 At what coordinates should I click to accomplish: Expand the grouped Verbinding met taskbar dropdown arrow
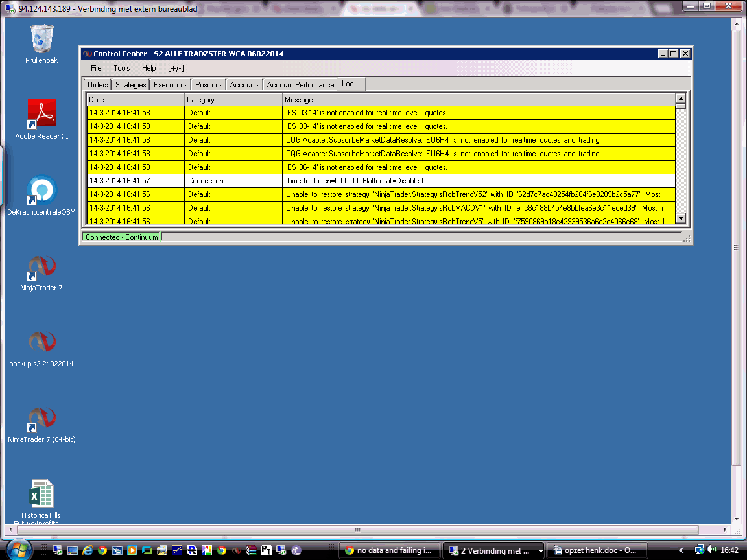pyautogui.click(x=541, y=550)
